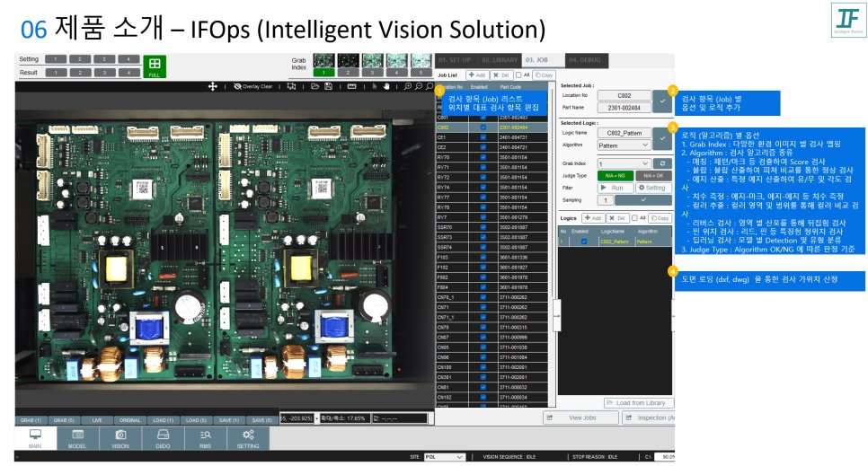Toggle Enabled checkbox for job CN100
Viewport: 868px width, 466px height.
[x=483, y=367]
